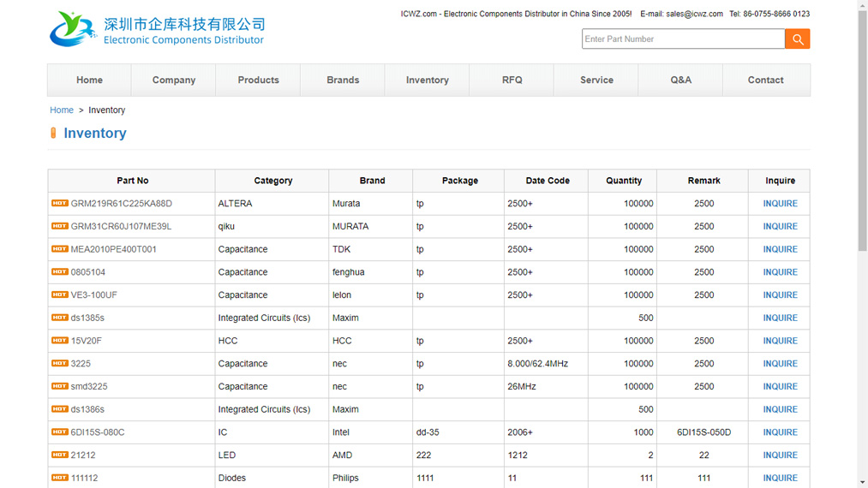
Task: Click the Part No column header
Action: (132, 181)
